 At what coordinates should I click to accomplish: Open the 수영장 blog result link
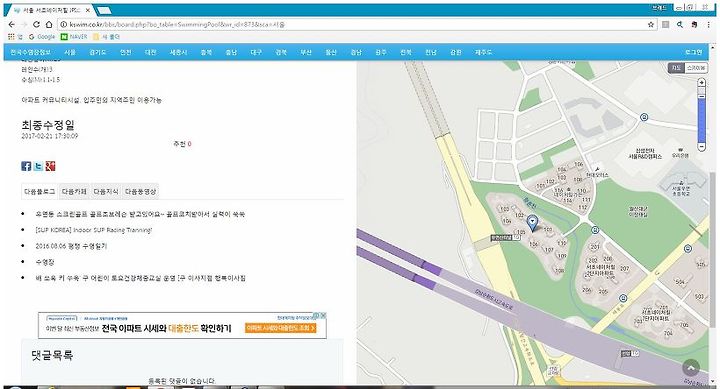45,262
